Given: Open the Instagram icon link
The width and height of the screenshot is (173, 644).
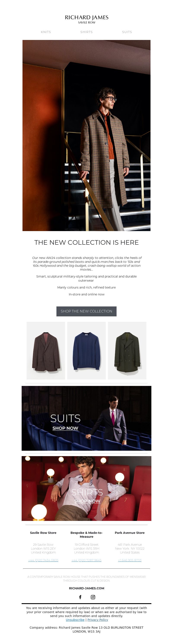Looking at the screenshot, I should 93,597.
